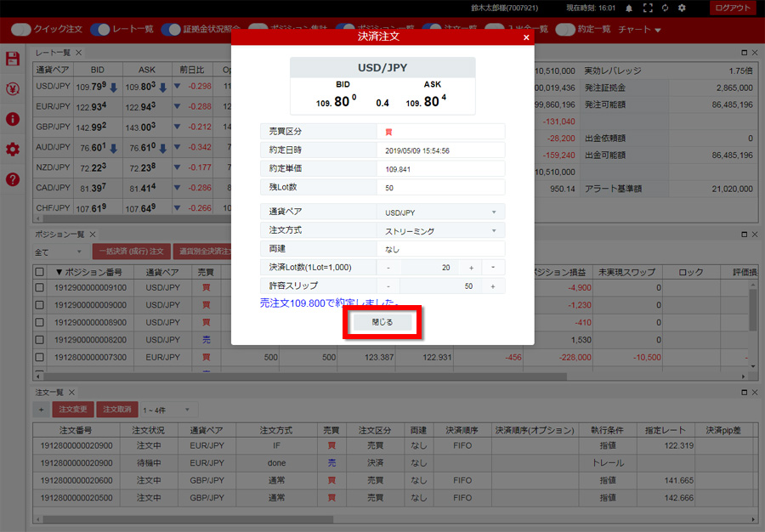The width and height of the screenshot is (765, 532).
Task: Select NZD/JPY row in rate list
Action: pyautogui.click(x=132, y=167)
